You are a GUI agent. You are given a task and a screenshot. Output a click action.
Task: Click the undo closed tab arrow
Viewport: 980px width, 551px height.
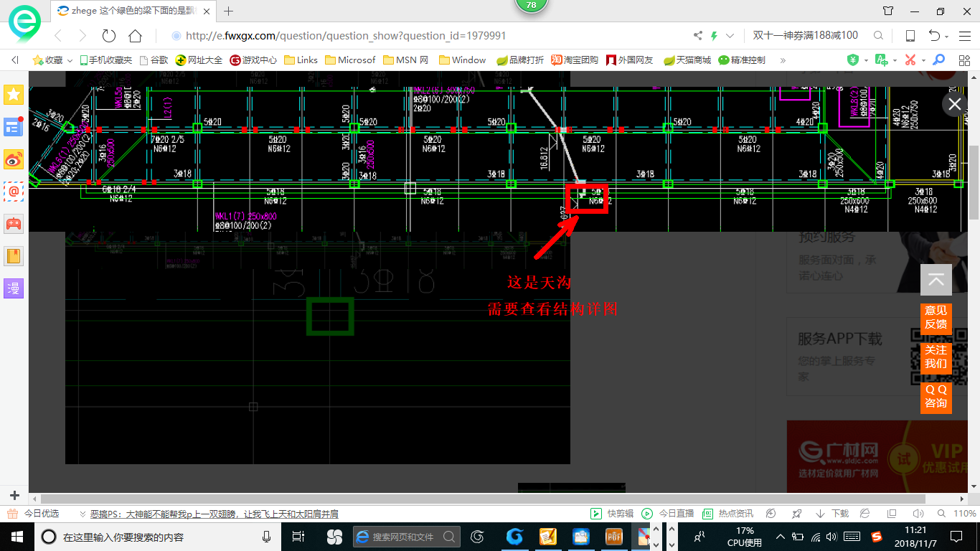[x=934, y=36]
